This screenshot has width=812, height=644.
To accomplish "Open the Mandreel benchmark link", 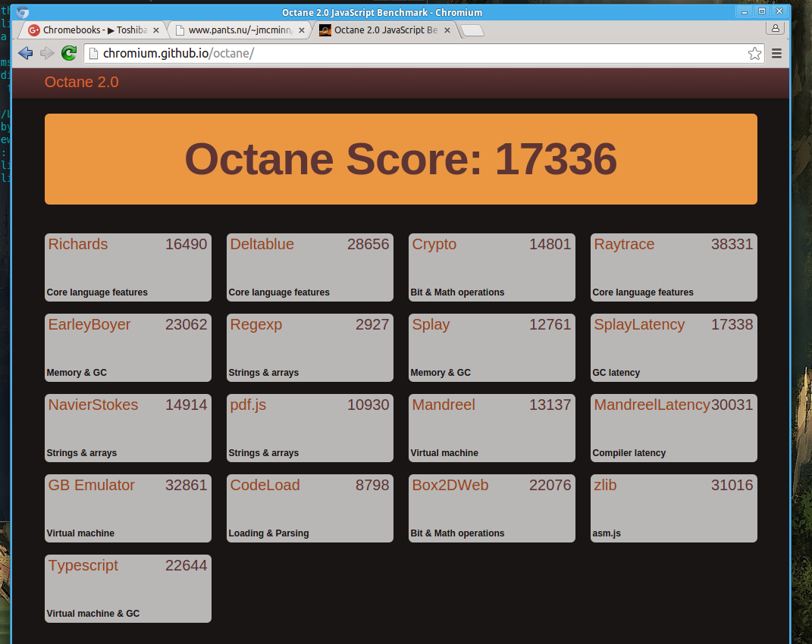I will pos(444,405).
